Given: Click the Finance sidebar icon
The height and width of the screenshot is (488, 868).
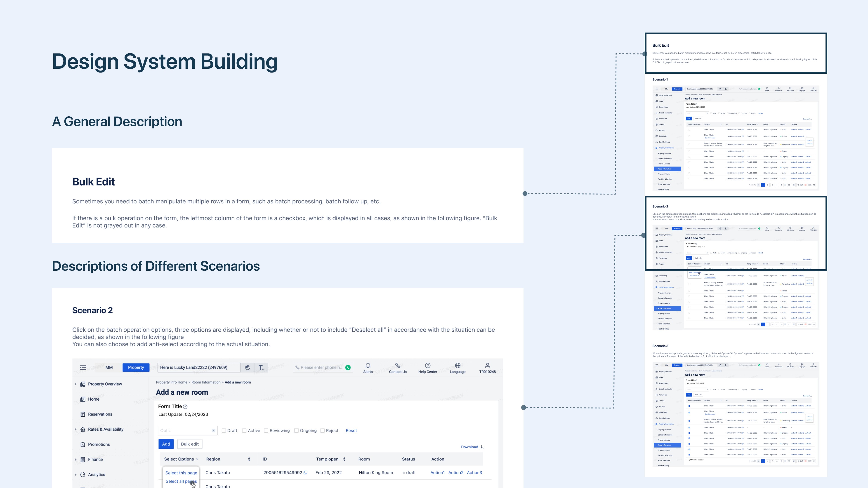Looking at the screenshot, I should point(83,459).
